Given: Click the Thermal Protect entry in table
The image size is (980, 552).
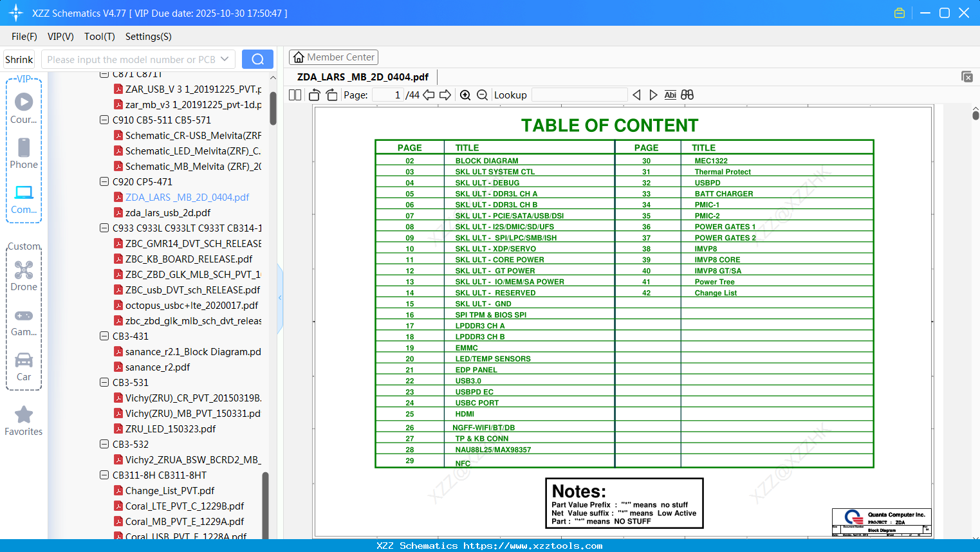Looking at the screenshot, I should 723,172.
